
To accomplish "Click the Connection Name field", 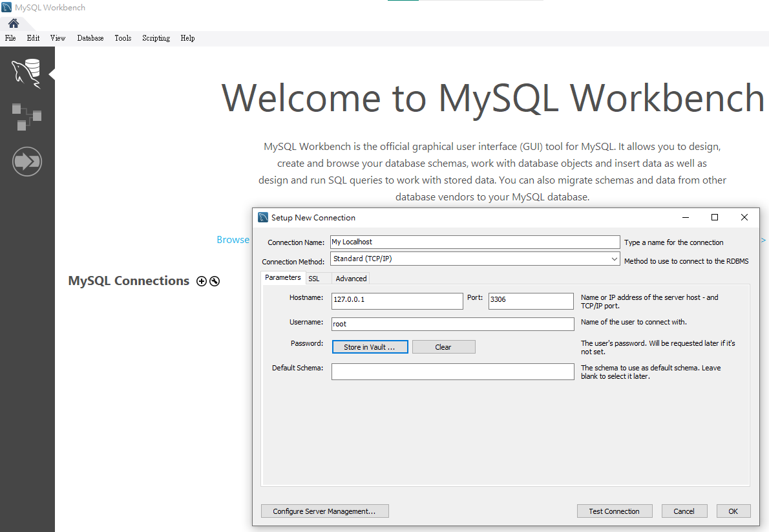I will point(475,242).
